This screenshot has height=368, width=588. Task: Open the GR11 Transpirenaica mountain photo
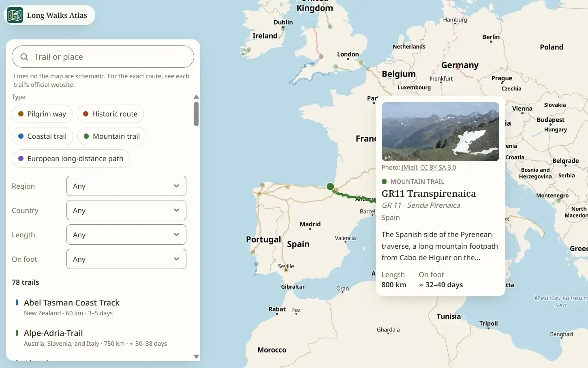440,131
